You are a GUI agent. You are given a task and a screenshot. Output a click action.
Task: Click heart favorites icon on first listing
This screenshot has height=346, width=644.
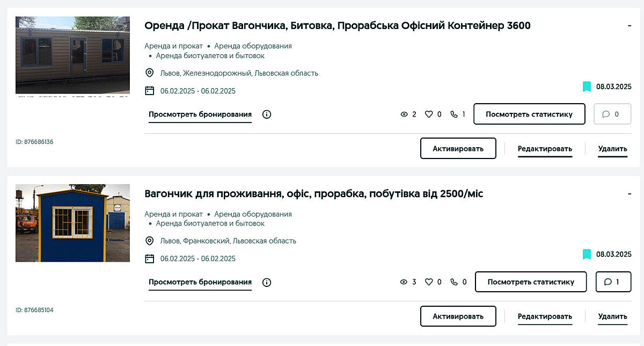point(429,114)
